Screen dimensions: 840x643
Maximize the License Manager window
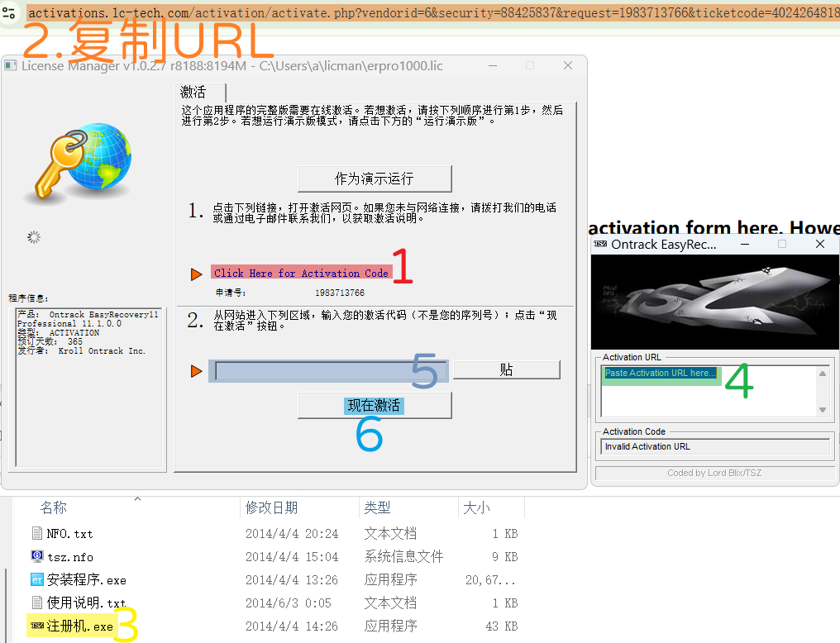click(x=530, y=65)
